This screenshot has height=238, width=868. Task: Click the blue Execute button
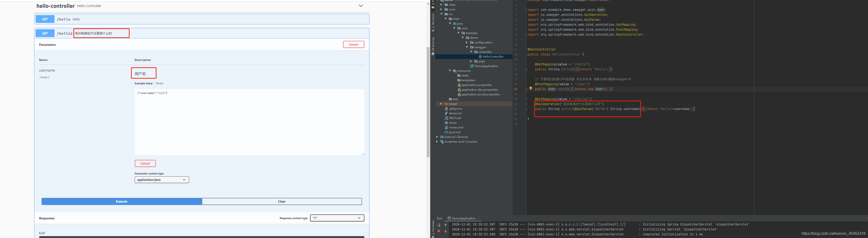[x=122, y=202]
